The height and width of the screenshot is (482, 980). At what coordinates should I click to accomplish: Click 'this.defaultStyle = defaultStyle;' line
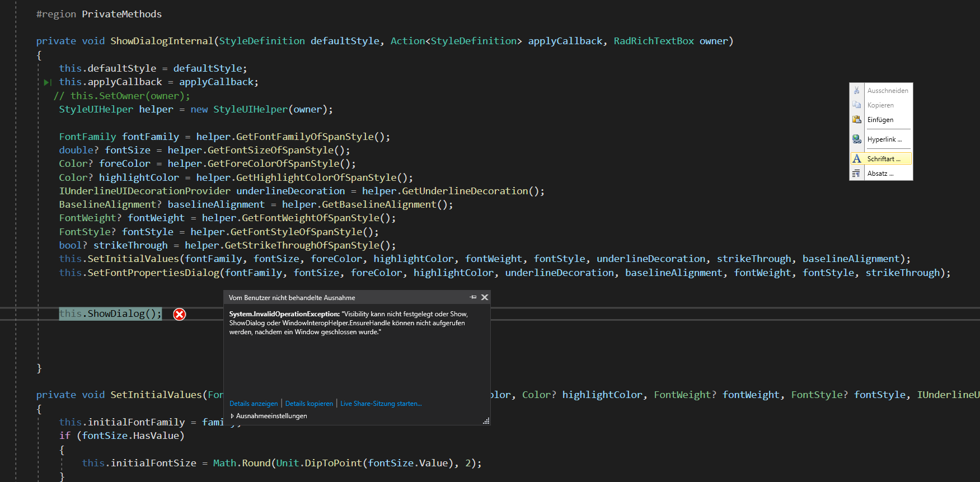tap(153, 68)
